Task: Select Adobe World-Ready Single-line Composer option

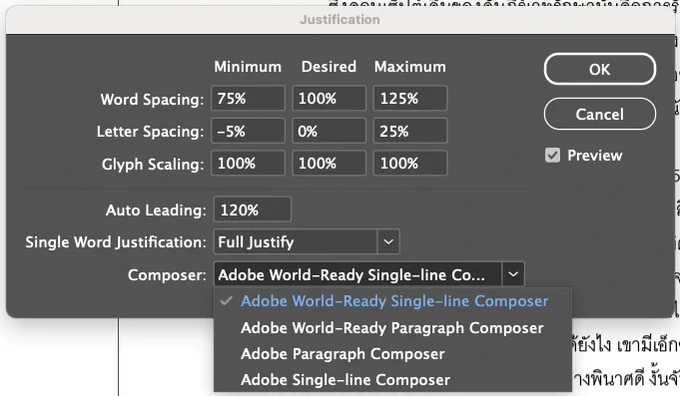Action: pyautogui.click(x=393, y=301)
